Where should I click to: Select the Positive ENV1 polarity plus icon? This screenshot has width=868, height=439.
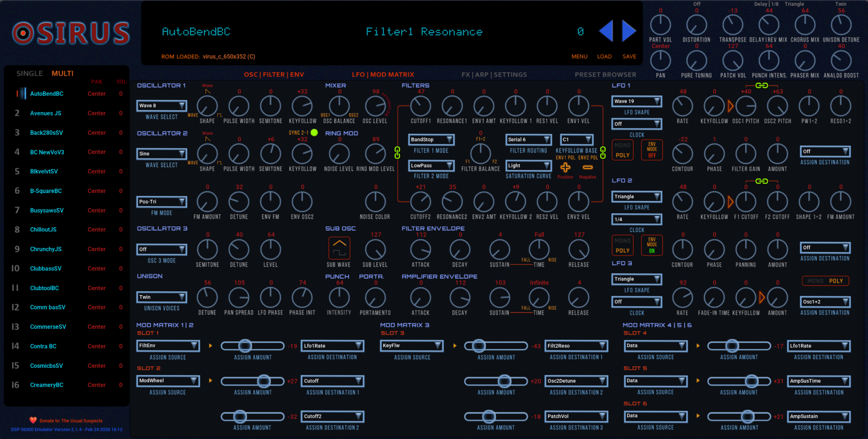[x=565, y=168]
